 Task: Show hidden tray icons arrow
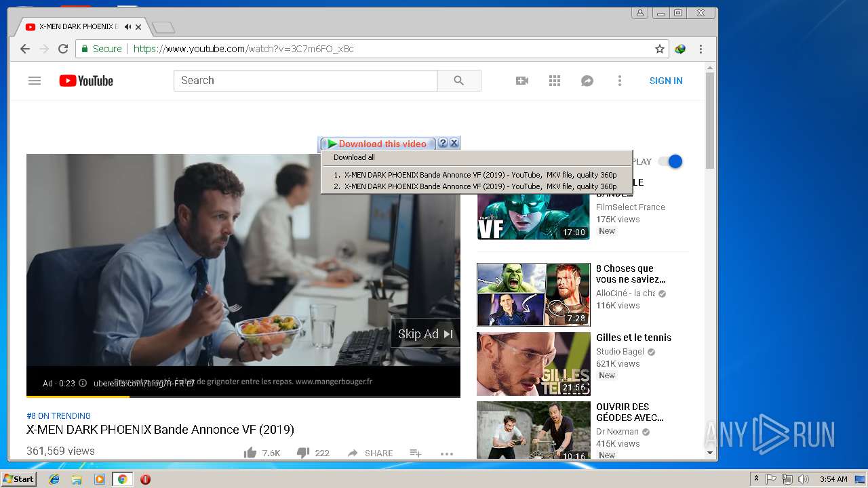click(x=756, y=479)
